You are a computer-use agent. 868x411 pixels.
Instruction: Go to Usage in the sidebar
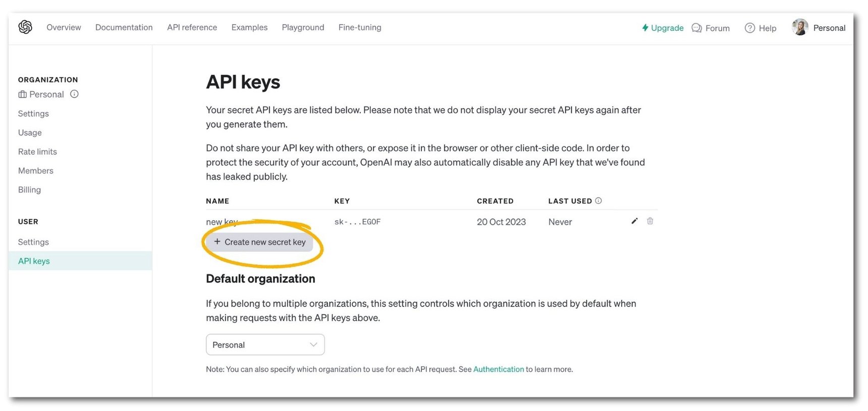click(x=30, y=132)
